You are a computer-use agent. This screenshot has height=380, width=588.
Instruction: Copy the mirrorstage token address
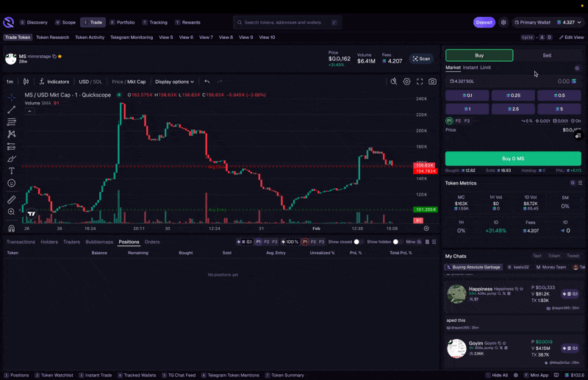54,57
